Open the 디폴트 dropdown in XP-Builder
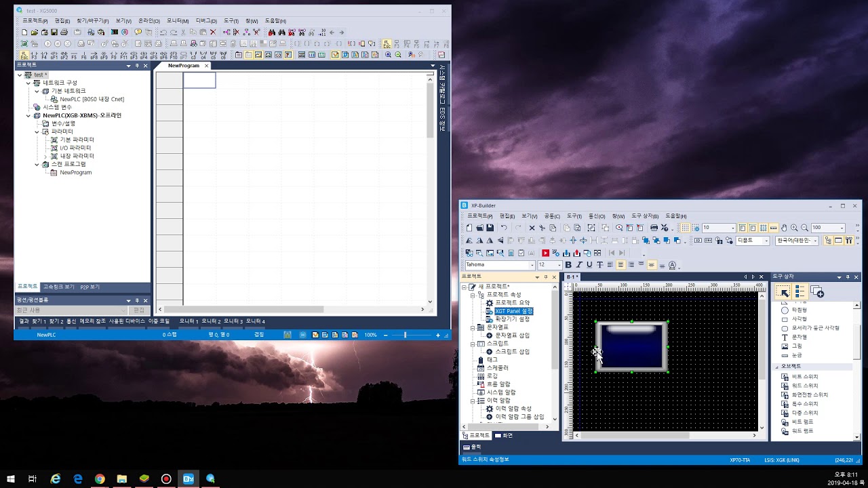The image size is (868, 488). click(766, 240)
